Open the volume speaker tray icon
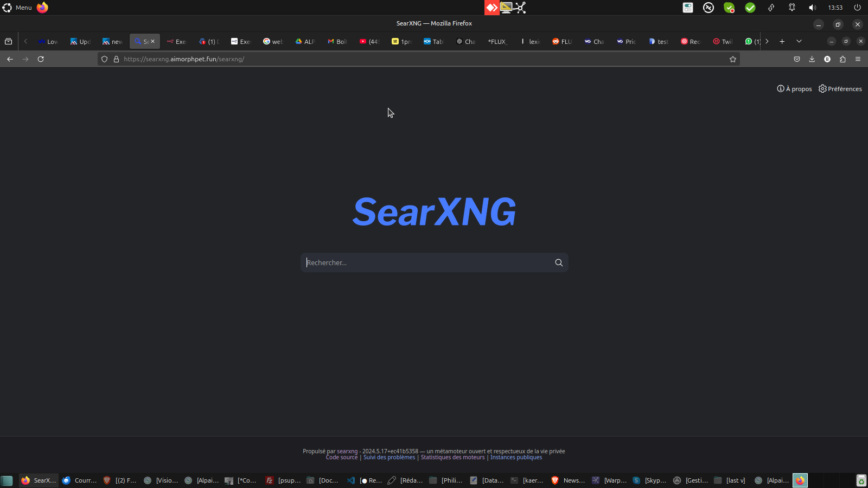This screenshot has width=868, height=488. 812,8
